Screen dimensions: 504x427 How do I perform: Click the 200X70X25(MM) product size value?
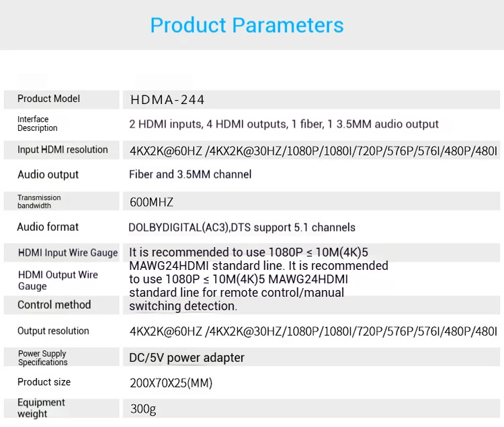point(171,383)
